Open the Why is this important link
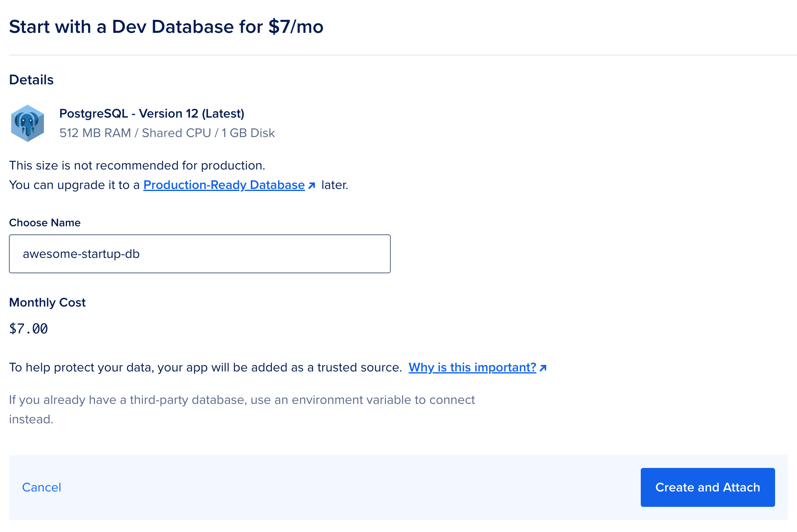 click(x=472, y=367)
